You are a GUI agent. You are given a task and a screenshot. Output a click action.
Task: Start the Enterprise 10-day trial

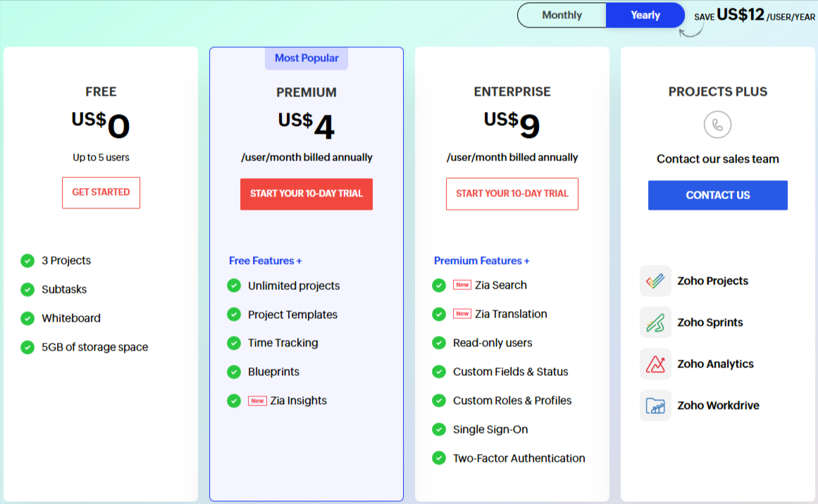(x=512, y=194)
